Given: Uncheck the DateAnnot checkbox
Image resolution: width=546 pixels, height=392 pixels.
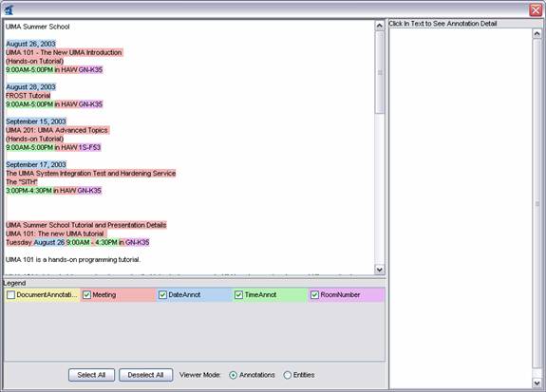Looking at the screenshot, I should [x=162, y=295].
